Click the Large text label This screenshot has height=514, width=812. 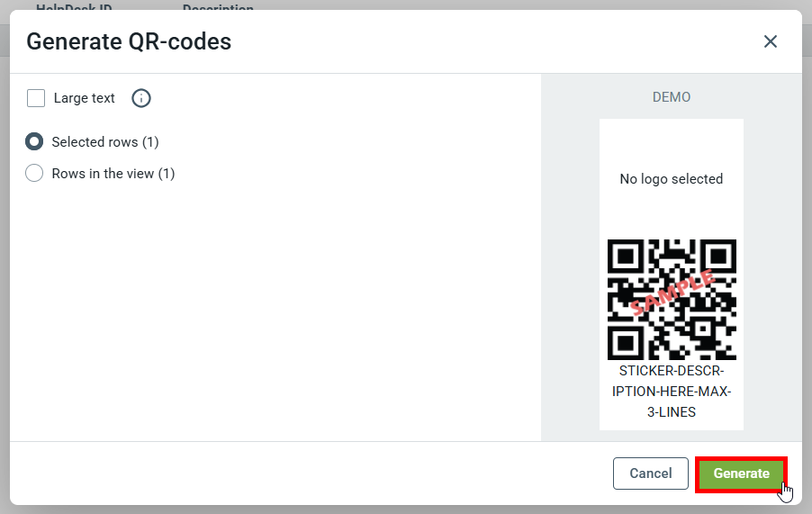coord(84,98)
